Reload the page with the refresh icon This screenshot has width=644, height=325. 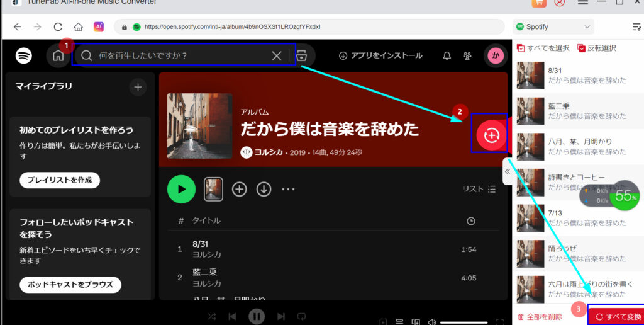(x=58, y=27)
